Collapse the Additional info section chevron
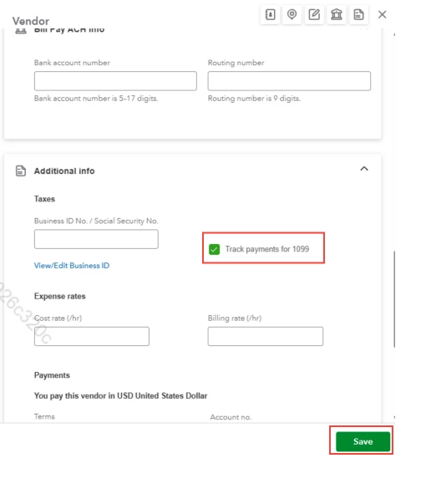Viewport: 426px width, 504px height. [364, 169]
